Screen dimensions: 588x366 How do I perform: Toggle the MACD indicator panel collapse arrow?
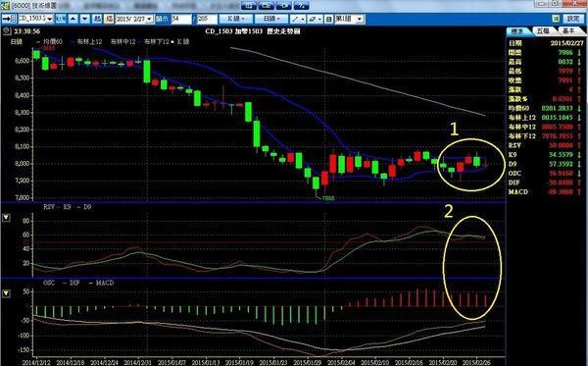pos(6,293)
